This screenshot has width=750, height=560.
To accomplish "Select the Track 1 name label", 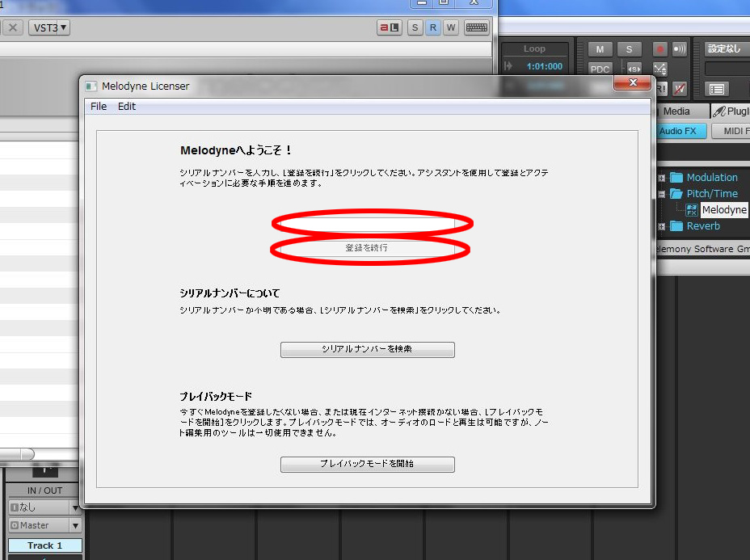I will click(x=44, y=545).
